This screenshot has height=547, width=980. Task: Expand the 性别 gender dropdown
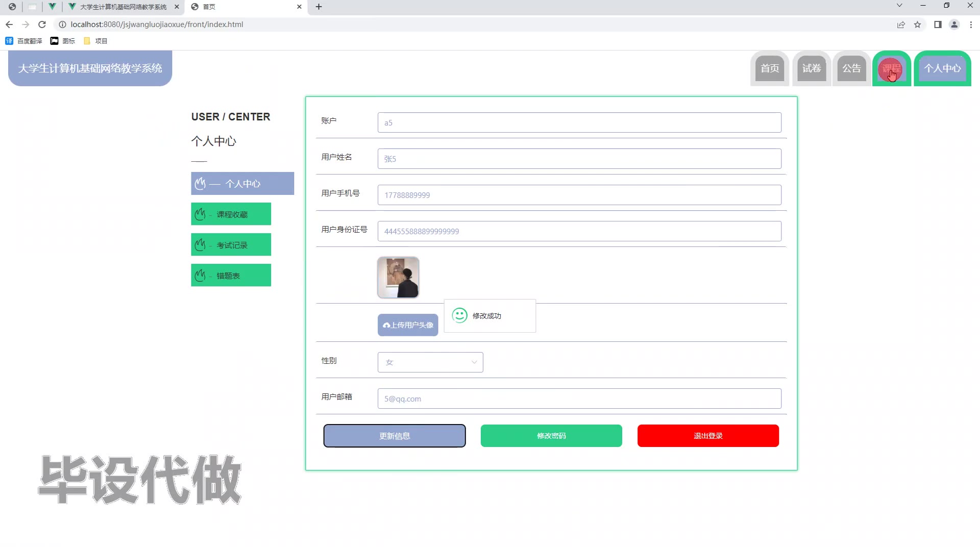[430, 362]
